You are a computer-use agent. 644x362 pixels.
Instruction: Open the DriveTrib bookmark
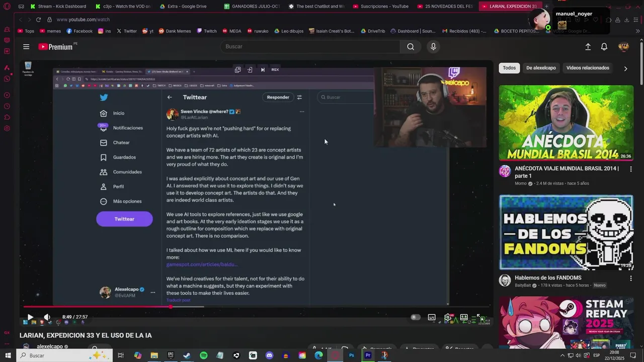point(373,31)
